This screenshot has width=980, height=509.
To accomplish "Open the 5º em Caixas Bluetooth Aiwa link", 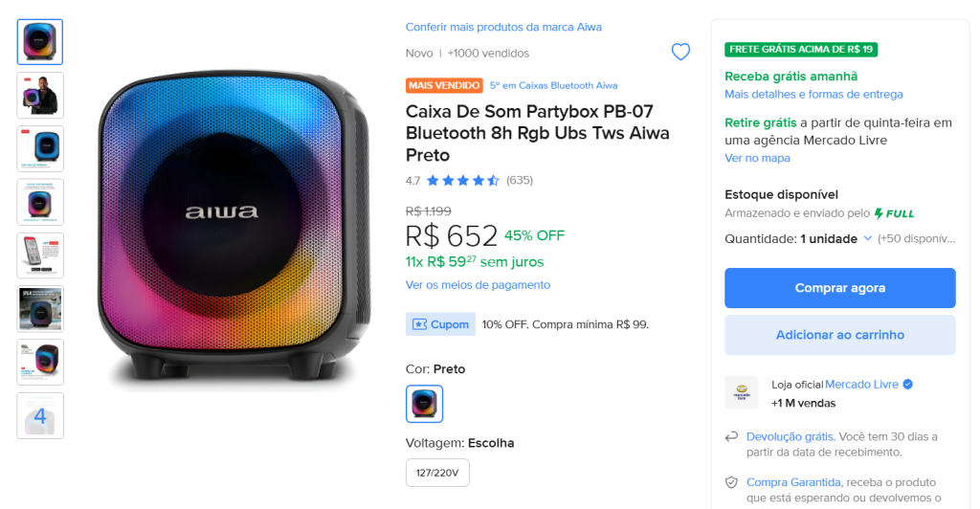I will point(553,85).
